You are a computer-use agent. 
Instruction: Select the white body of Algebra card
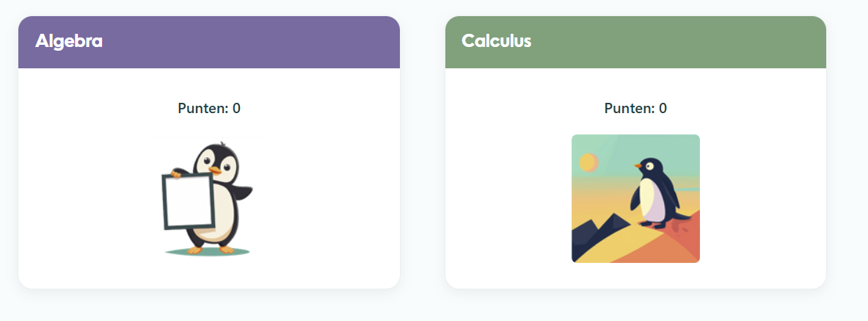[x=209, y=178]
